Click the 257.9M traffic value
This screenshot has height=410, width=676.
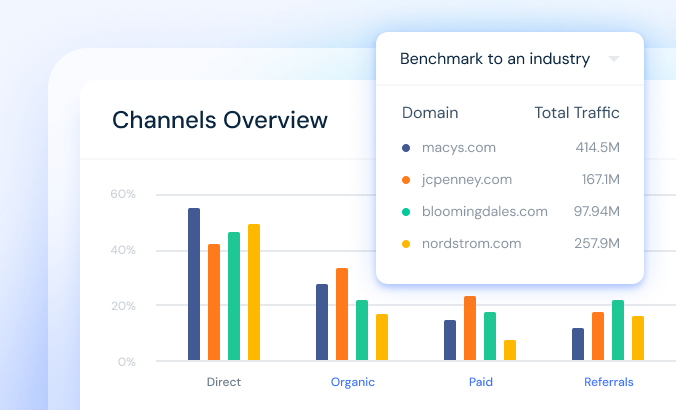[597, 243]
